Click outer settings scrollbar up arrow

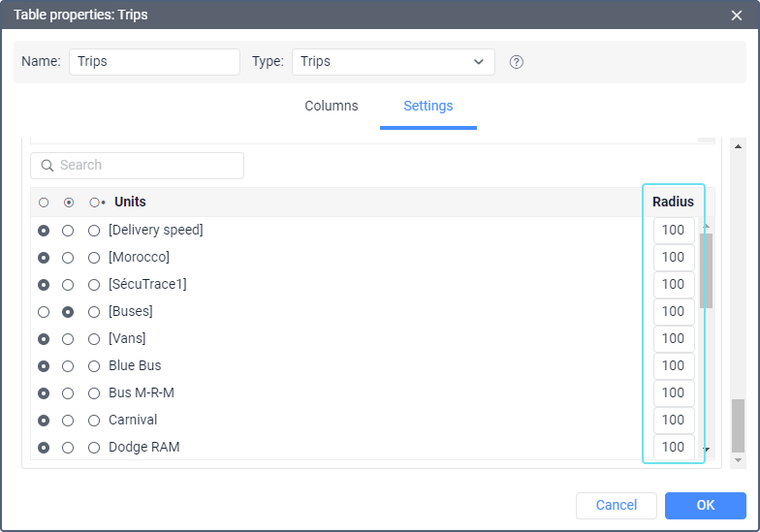(738, 146)
